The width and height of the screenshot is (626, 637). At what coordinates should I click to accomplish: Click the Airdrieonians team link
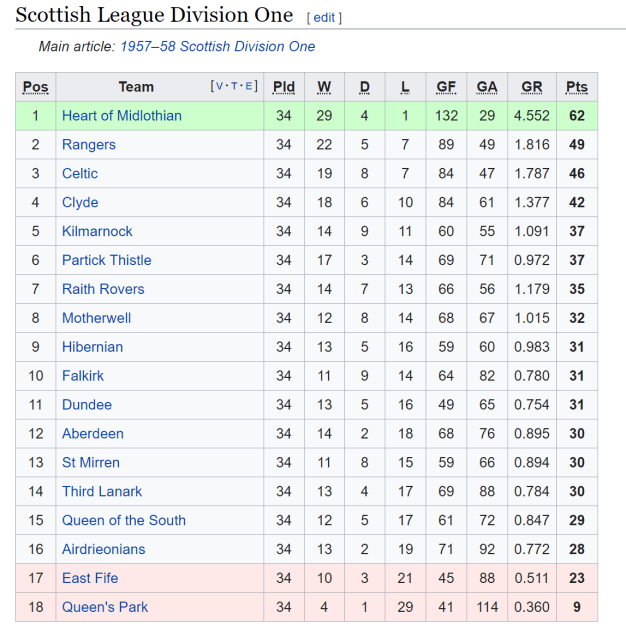pyautogui.click(x=103, y=549)
